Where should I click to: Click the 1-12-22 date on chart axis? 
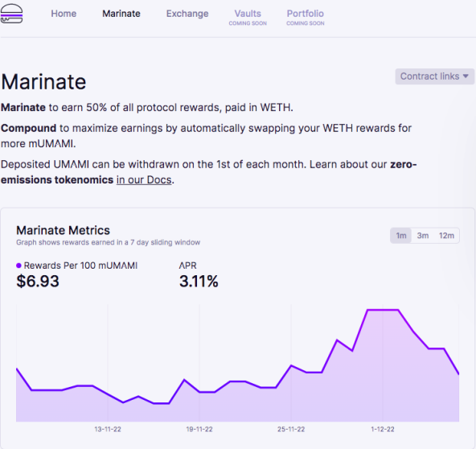[x=383, y=429]
